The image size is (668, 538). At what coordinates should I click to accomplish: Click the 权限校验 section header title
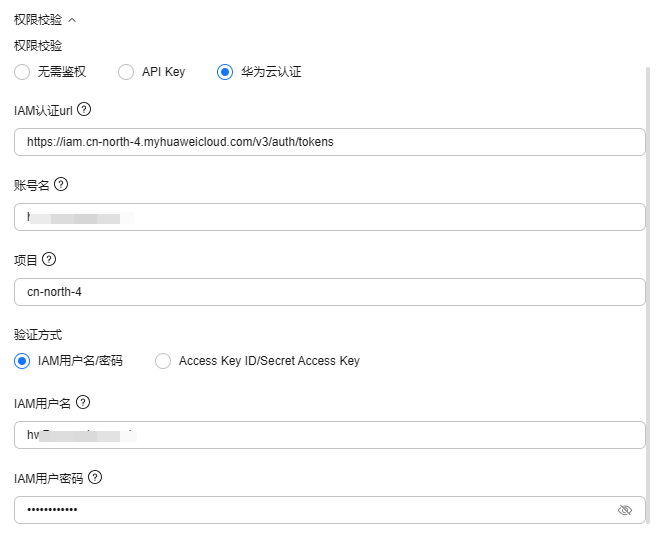point(38,19)
